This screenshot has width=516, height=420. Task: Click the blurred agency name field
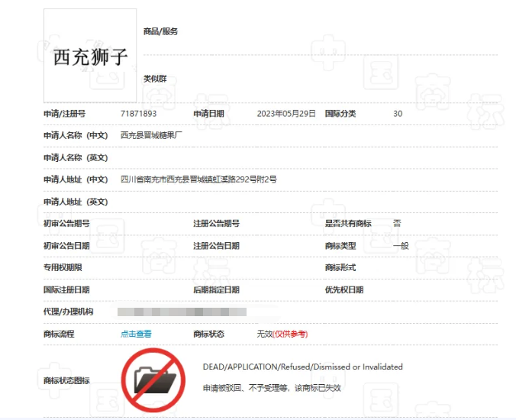182,312
